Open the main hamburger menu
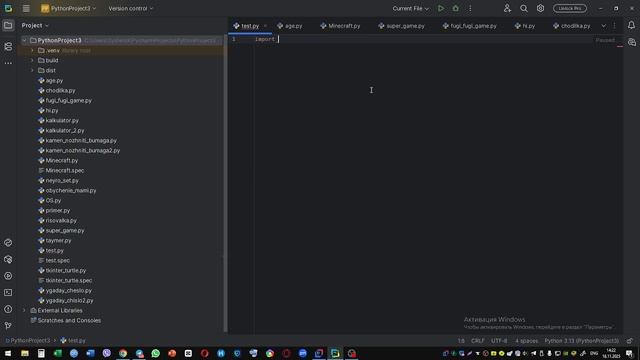640x360 pixels. pyautogui.click(x=26, y=9)
